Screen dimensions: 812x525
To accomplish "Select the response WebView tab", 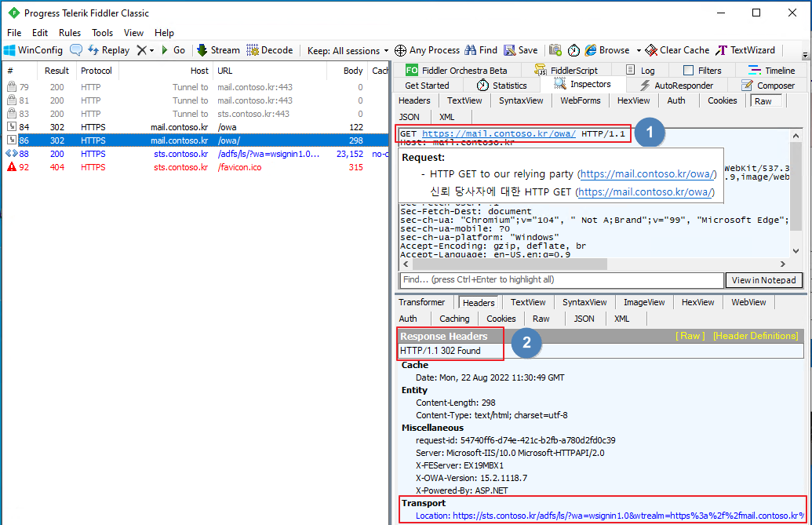I will point(748,302).
